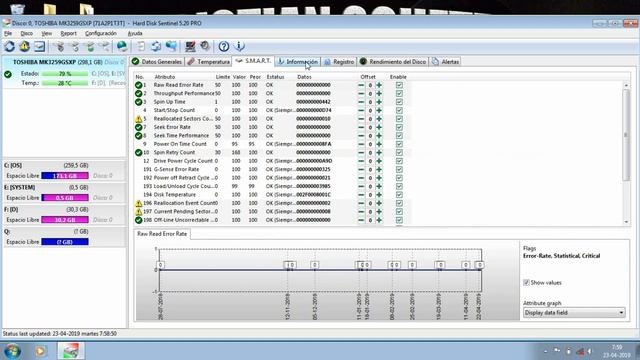Switch to the Temperatura tab
Image resolution: width=640 pixels, height=360 pixels.
[x=209, y=62]
